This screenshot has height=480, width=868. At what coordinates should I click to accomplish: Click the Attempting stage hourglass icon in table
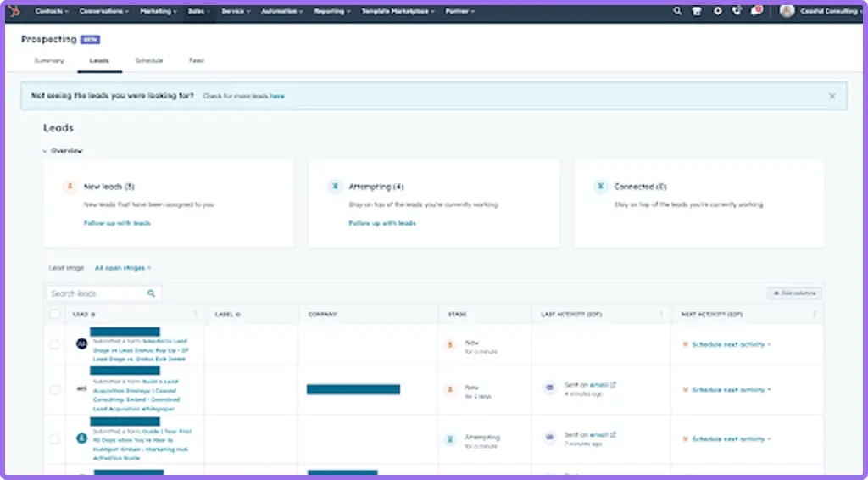(x=451, y=439)
